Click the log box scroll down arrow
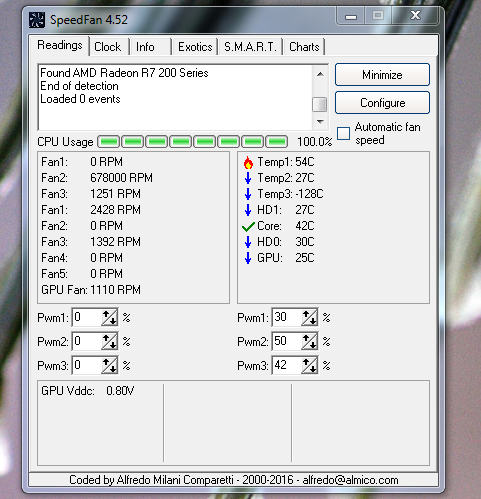The image size is (481, 499). (320, 122)
